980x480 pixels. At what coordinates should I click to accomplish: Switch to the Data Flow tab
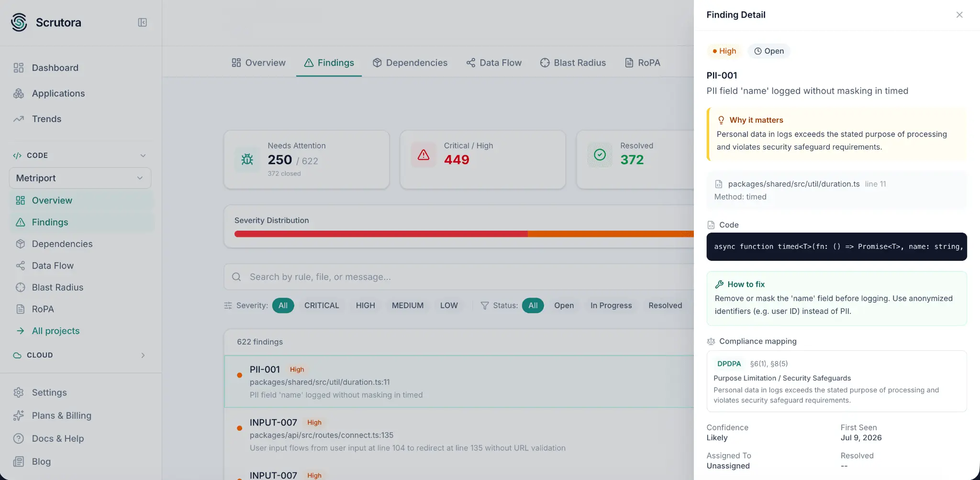[494, 63]
